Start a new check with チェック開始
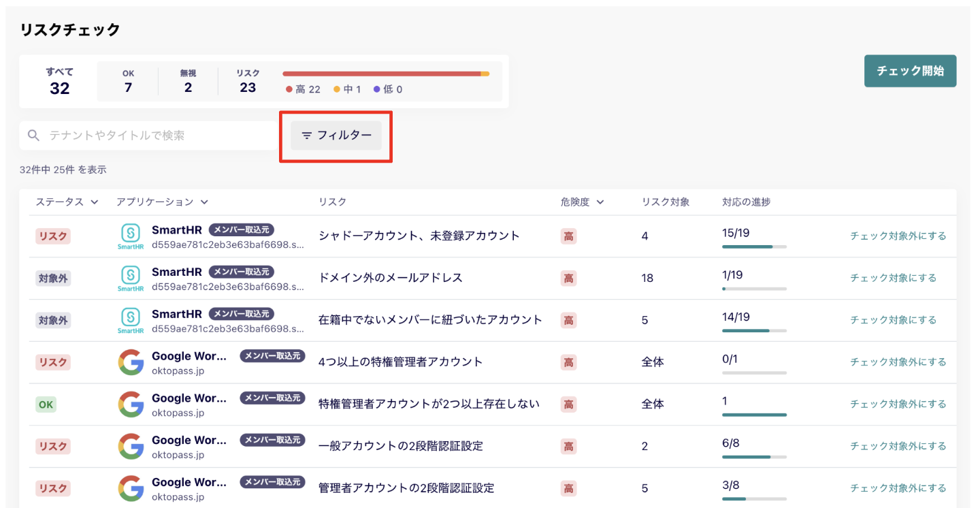The width and height of the screenshot is (980, 508). tap(910, 71)
